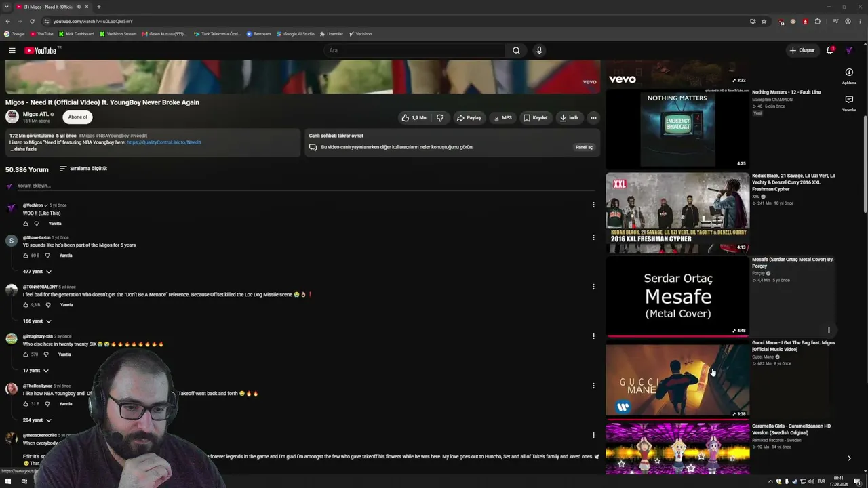Open options for the @Vechiron comment
The height and width of the screenshot is (488, 868).
tap(593, 205)
